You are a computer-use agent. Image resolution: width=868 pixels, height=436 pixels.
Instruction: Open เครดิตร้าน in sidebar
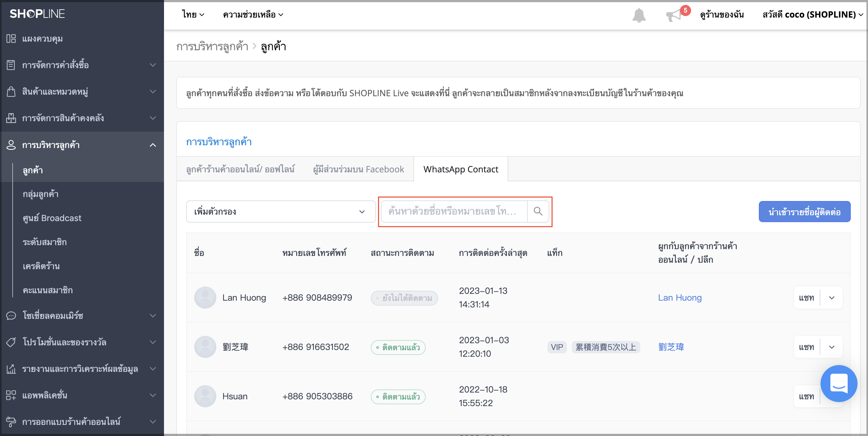[41, 266]
